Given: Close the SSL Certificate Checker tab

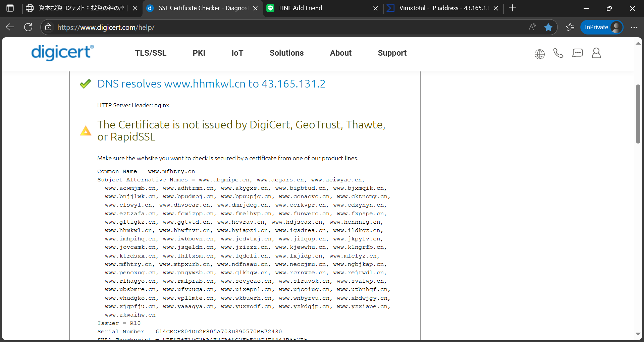Looking at the screenshot, I should (x=256, y=8).
